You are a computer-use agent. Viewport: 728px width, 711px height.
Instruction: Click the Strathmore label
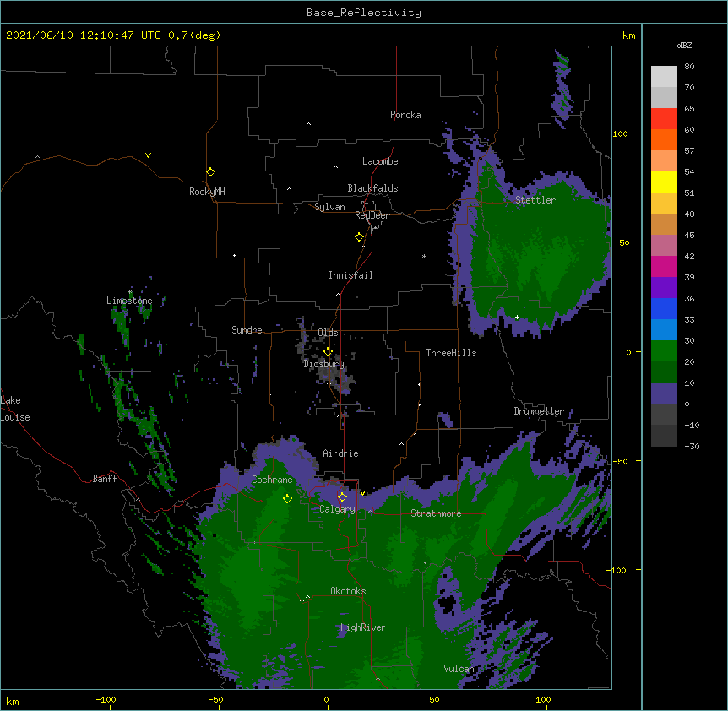[436, 513]
